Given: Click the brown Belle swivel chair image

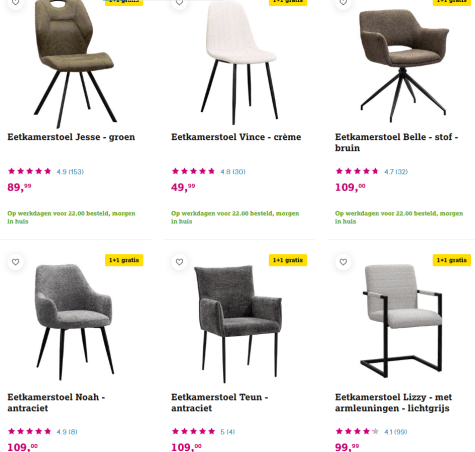Looking at the screenshot, I should pos(403,65).
